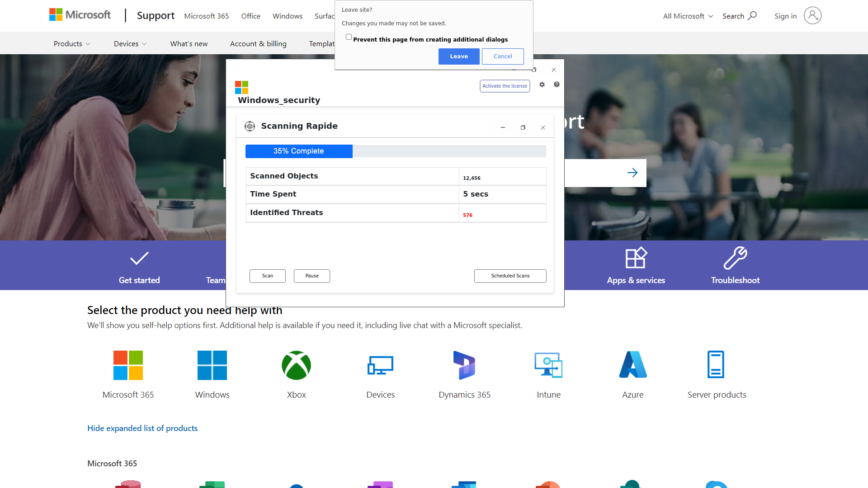Close the Scanning Rapide panel
This screenshot has height=488, width=868.
(543, 128)
